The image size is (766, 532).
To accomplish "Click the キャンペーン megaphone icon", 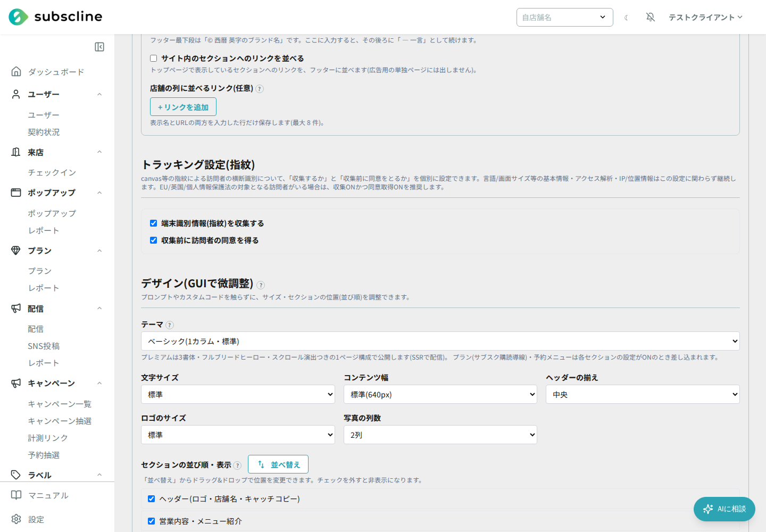I will point(16,383).
